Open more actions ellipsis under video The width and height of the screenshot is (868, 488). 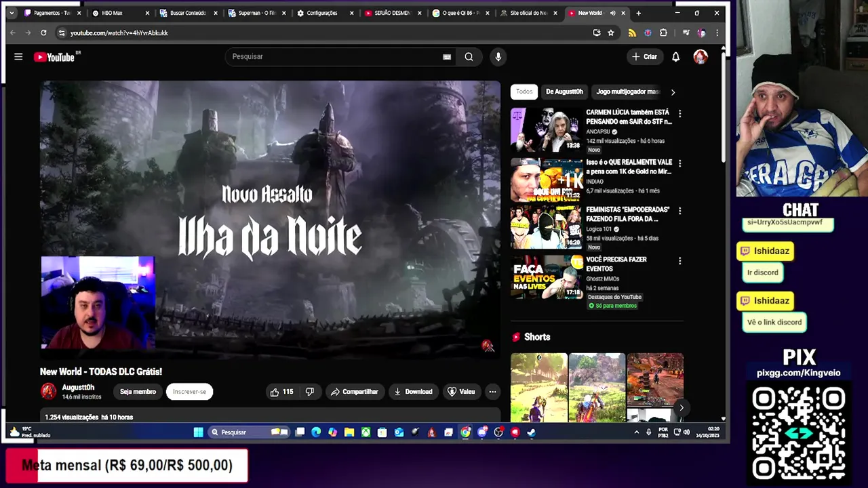tap(493, 392)
